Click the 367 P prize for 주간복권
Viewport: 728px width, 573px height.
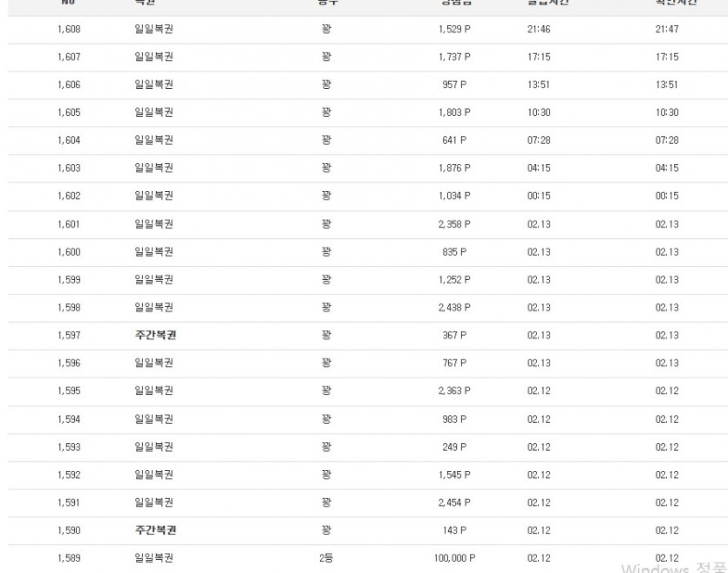[x=454, y=335]
